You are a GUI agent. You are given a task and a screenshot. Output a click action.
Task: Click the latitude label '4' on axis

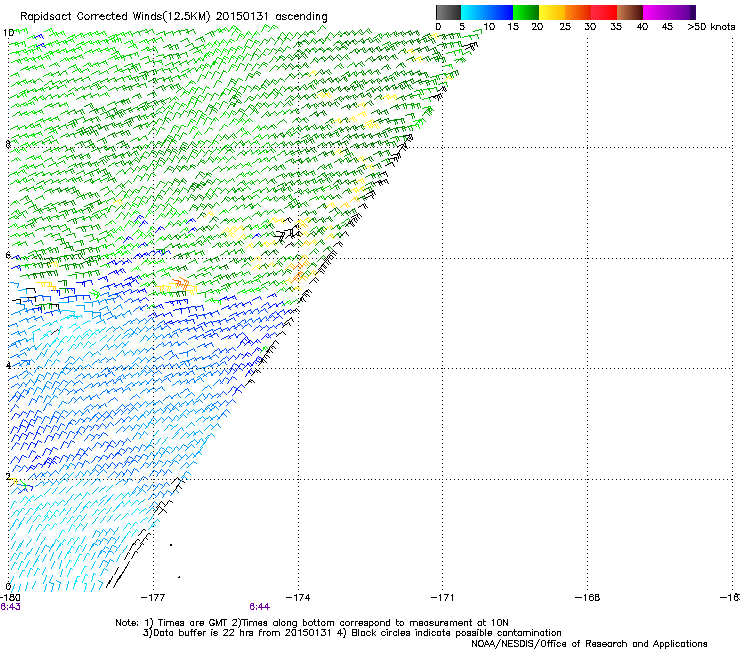coord(8,365)
